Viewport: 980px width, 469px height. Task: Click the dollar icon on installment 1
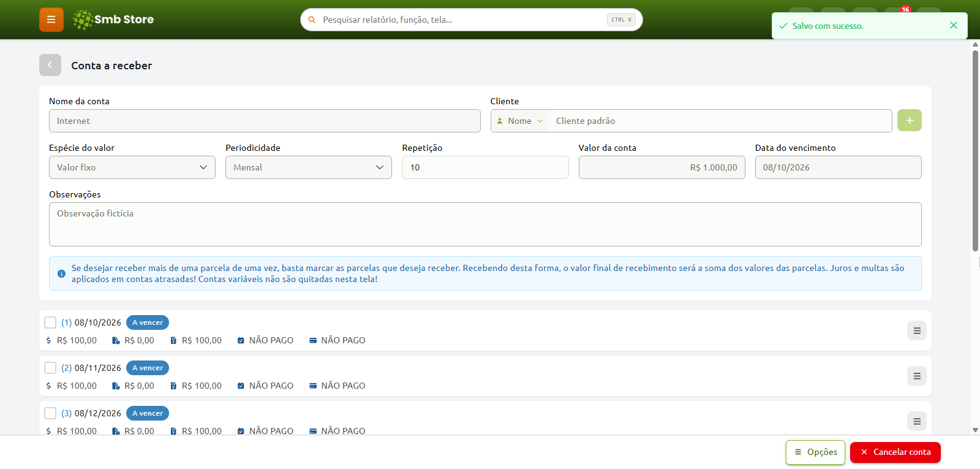tap(48, 340)
